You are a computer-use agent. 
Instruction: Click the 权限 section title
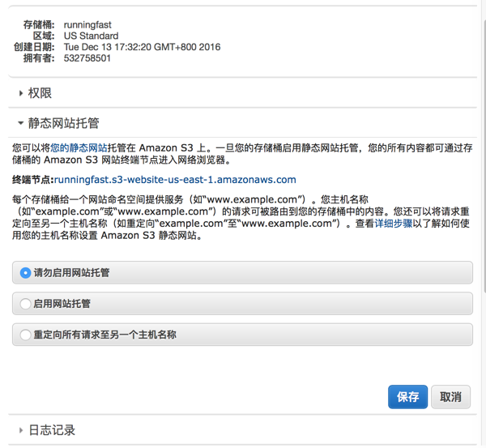(x=40, y=94)
